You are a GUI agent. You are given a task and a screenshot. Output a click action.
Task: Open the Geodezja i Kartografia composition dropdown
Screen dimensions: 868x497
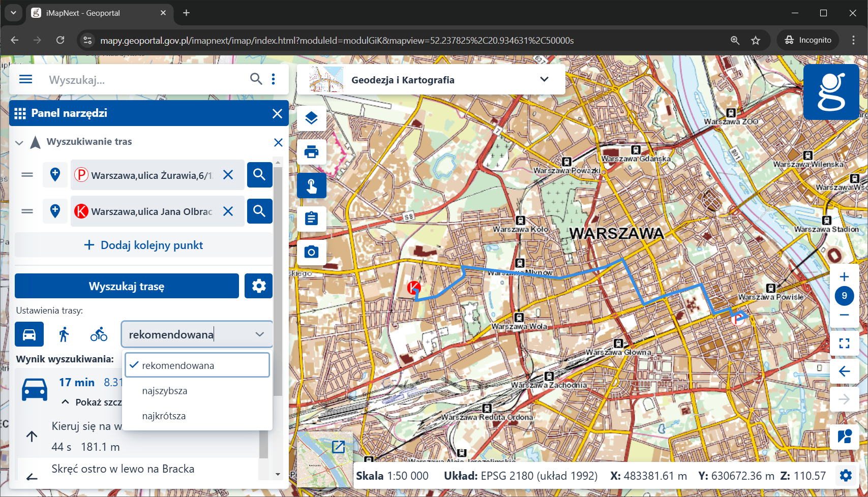click(x=544, y=79)
